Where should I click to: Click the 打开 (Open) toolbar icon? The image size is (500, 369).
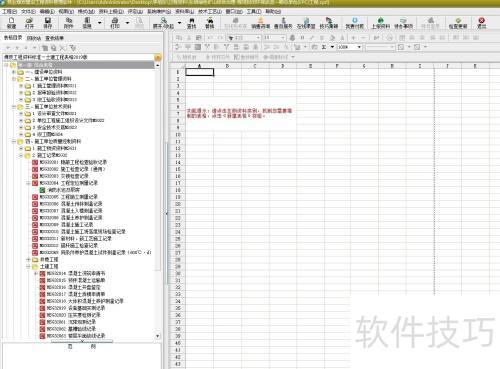coord(29,23)
